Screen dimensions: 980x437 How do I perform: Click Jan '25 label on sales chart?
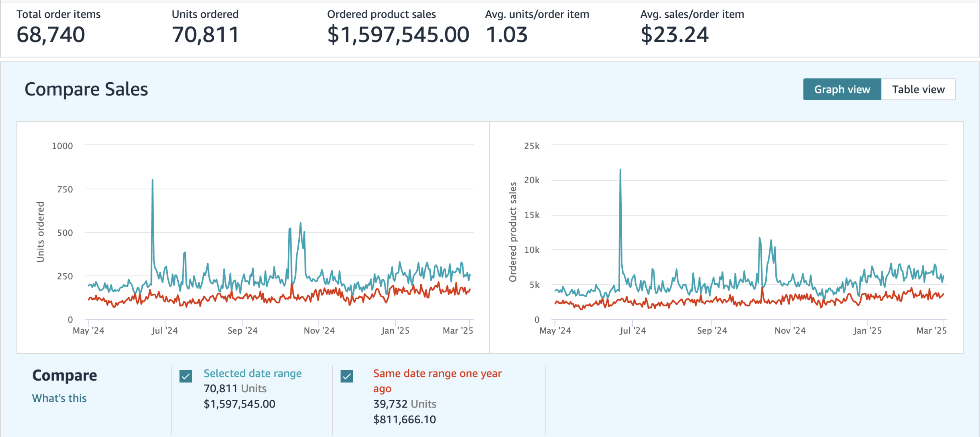coord(867,331)
